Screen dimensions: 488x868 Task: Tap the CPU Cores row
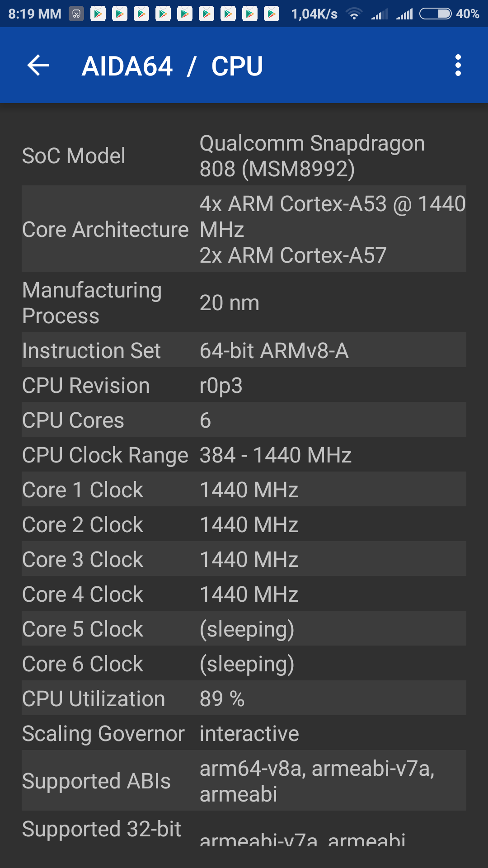coord(244,420)
